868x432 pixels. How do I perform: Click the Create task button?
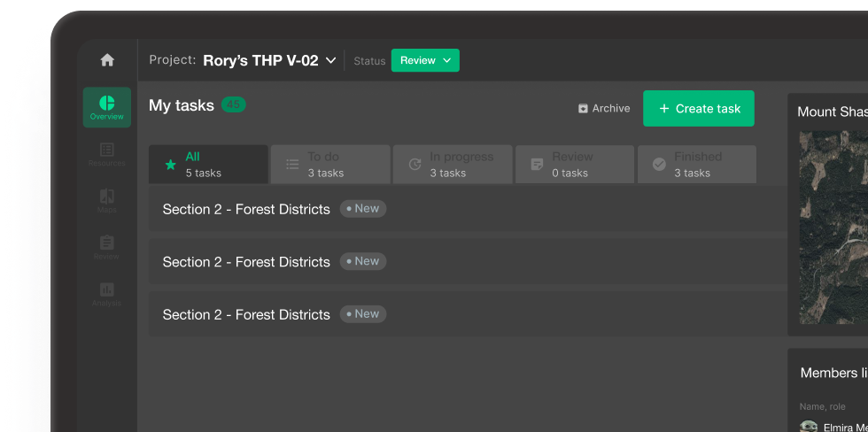pos(699,108)
